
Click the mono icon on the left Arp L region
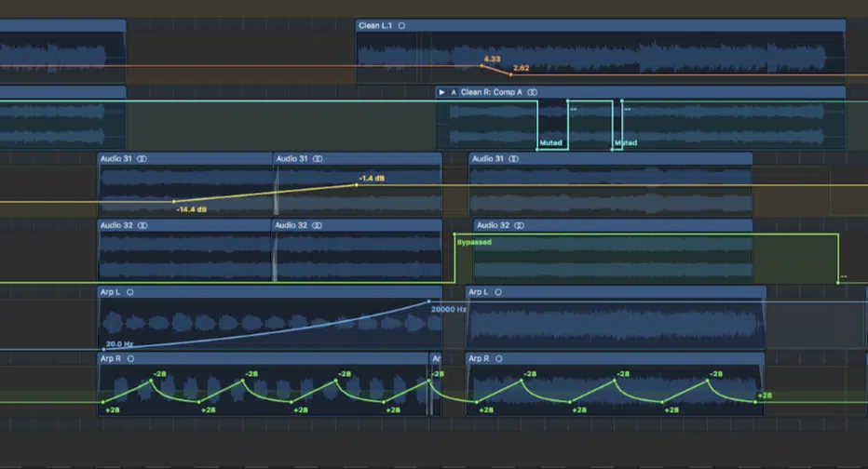(130, 292)
